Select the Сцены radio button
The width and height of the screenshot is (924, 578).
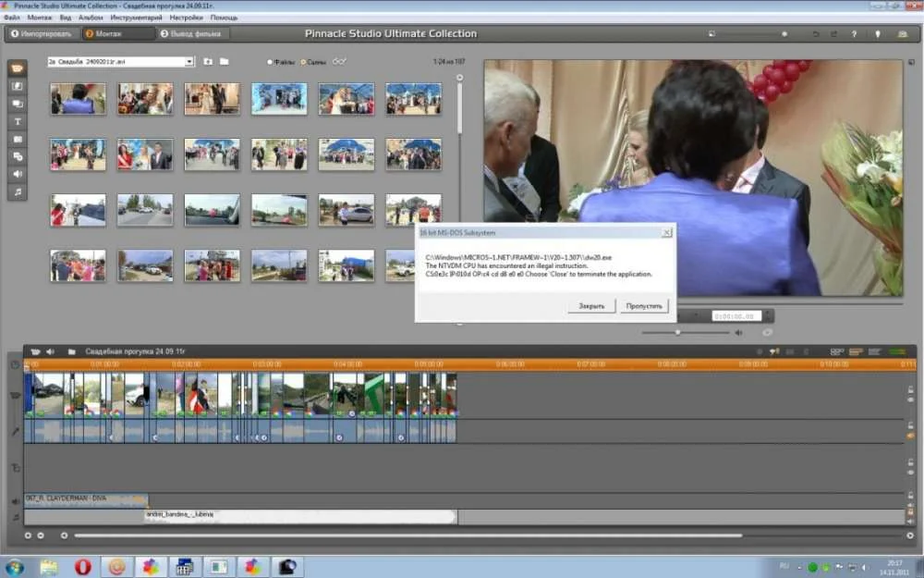[x=303, y=62]
